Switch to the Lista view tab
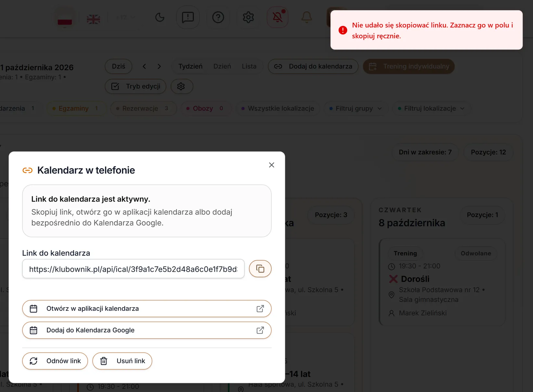Screen dimensions: 533x392 point(249,66)
